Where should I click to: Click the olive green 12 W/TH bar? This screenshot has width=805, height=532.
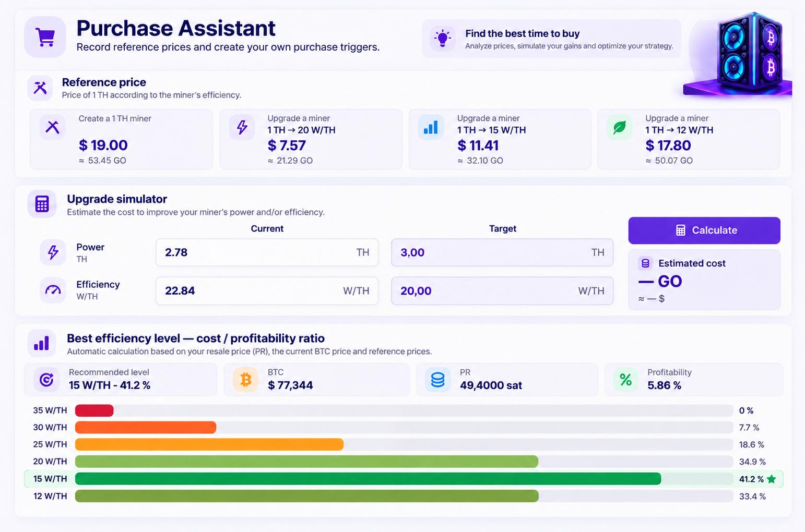[x=307, y=496]
